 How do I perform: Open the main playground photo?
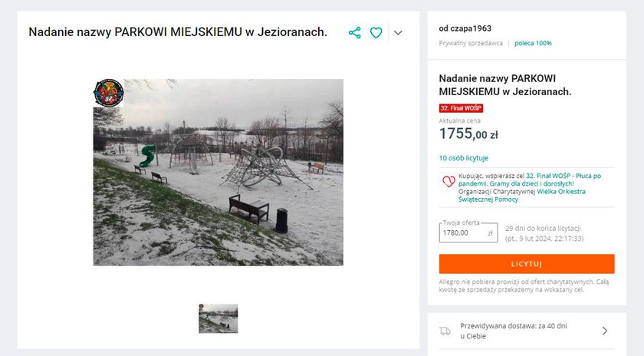click(218, 172)
